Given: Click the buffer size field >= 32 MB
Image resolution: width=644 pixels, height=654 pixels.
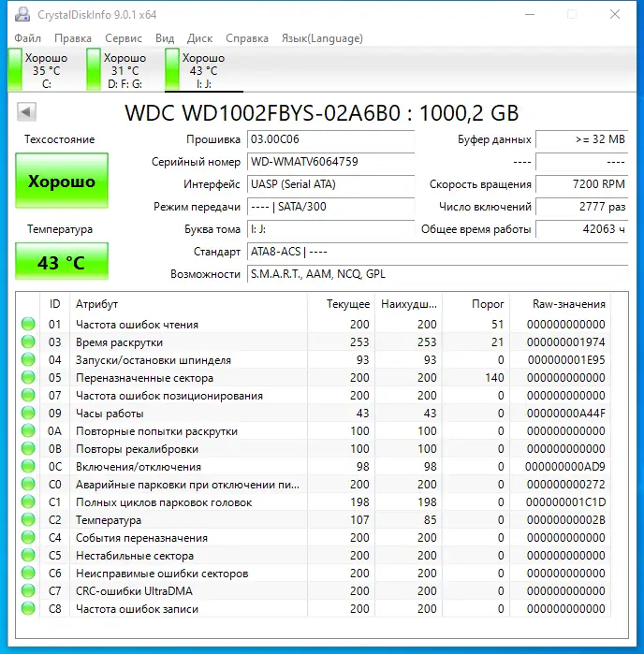Looking at the screenshot, I should point(582,139).
